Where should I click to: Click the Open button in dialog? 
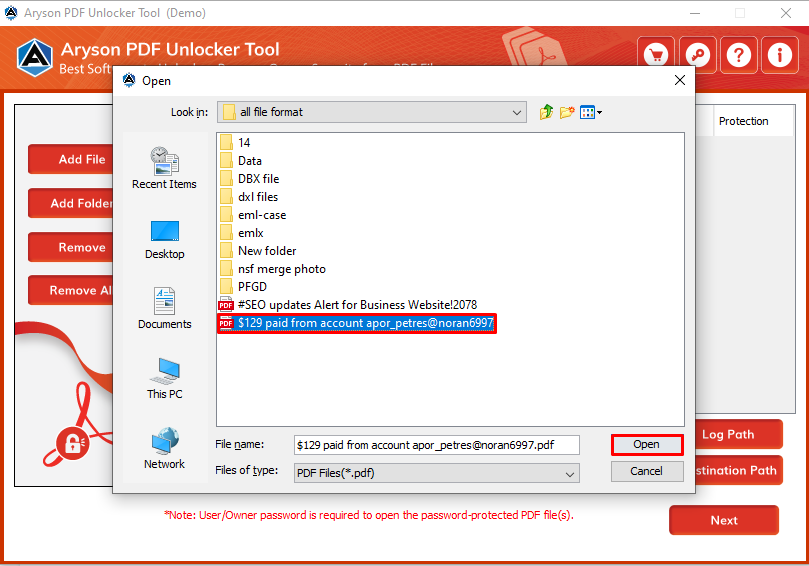click(647, 445)
